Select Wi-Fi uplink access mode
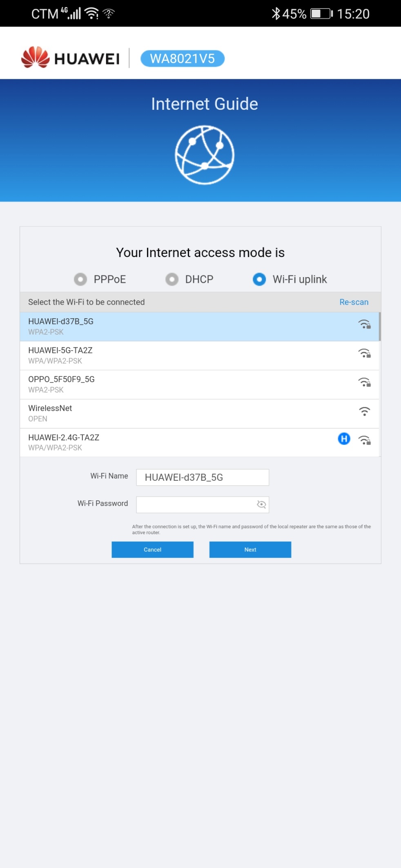This screenshot has height=868, width=401. [x=259, y=279]
